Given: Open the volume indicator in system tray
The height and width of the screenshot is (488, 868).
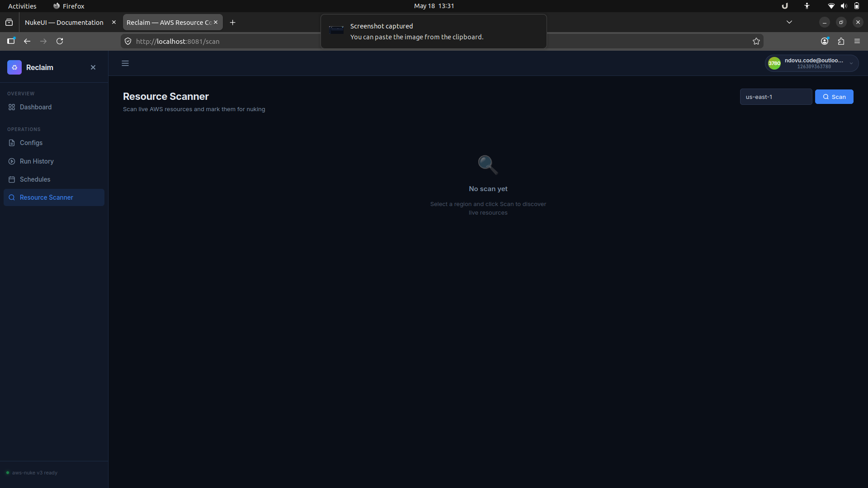Looking at the screenshot, I should pyautogui.click(x=844, y=6).
